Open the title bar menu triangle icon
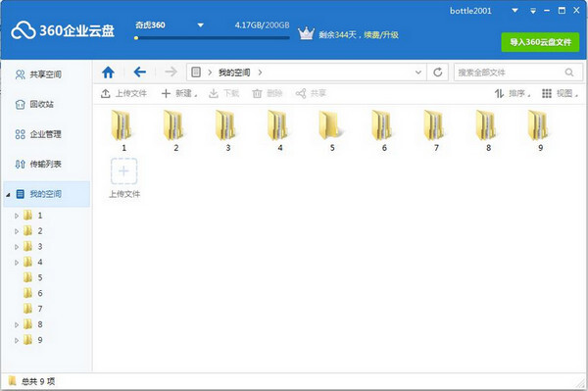This screenshot has width=588, height=391. point(533,11)
